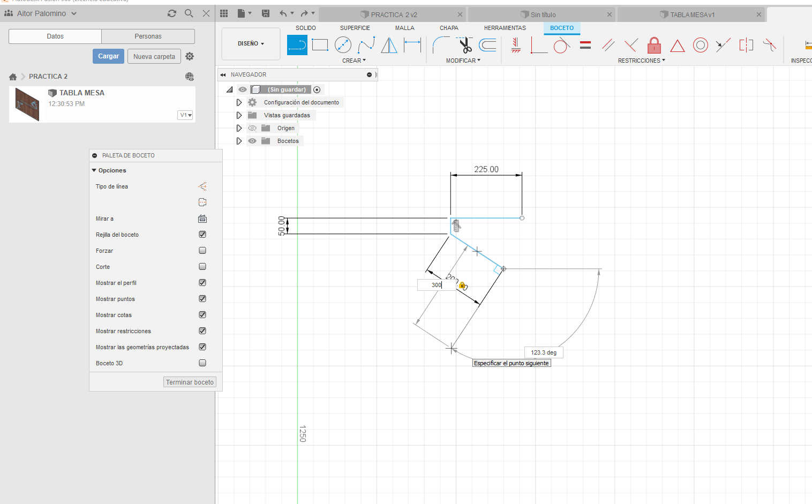Toggle construction line type icon

pyautogui.click(x=202, y=186)
